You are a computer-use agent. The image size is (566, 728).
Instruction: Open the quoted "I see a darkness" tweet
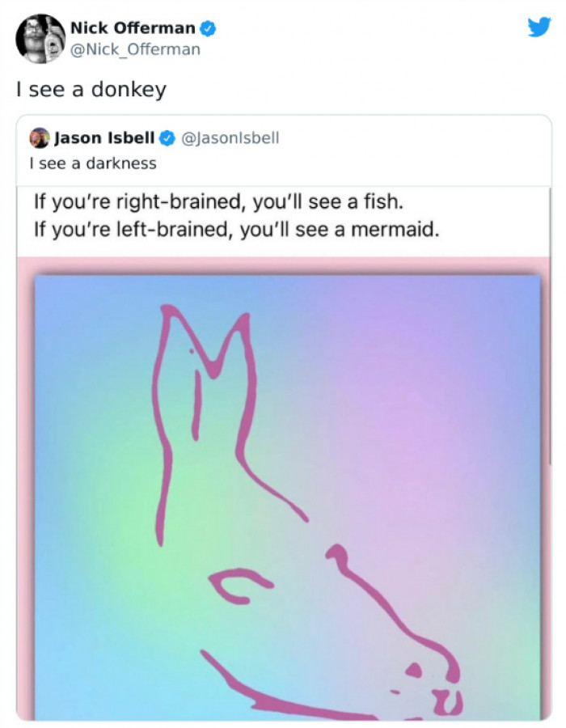pos(92,163)
